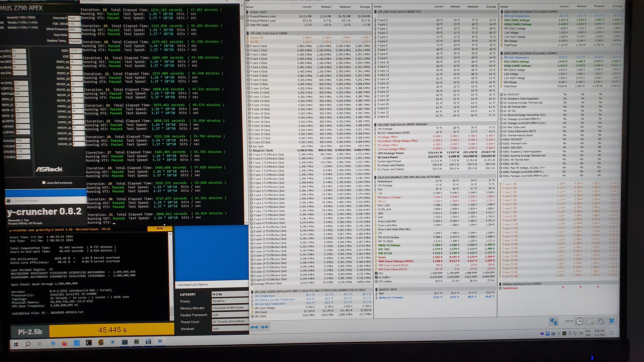Collapse the Windows Hardware Errors (WHEA) group
The image size is (644, 362).
point(500,284)
